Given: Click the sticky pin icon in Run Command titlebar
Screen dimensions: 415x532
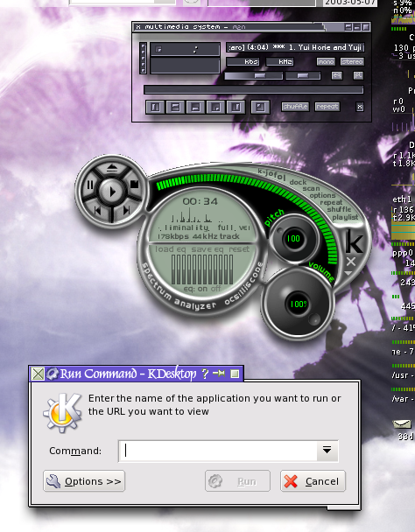Looking at the screenshot, I should tap(219, 374).
